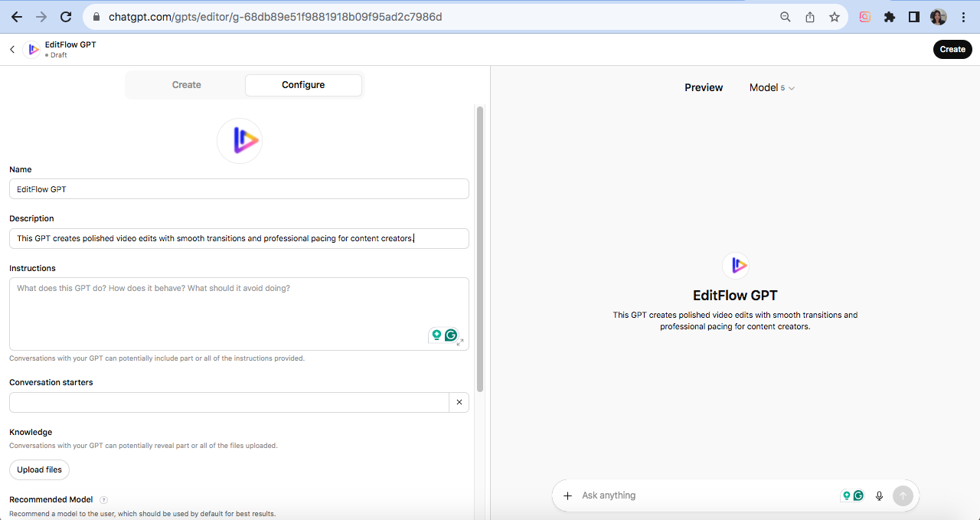The image size is (980, 520).
Task: Click the microphone icon in the preview input
Action: click(x=879, y=495)
